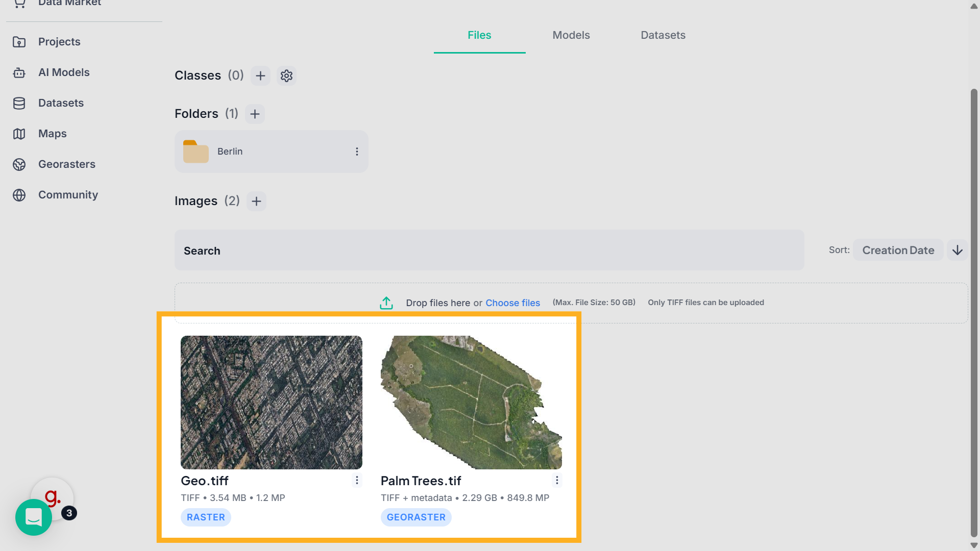Viewport: 980px width, 551px height.
Task: Click 'Only TIFF files can be uploaded' note
Action: tap(706, 303)
